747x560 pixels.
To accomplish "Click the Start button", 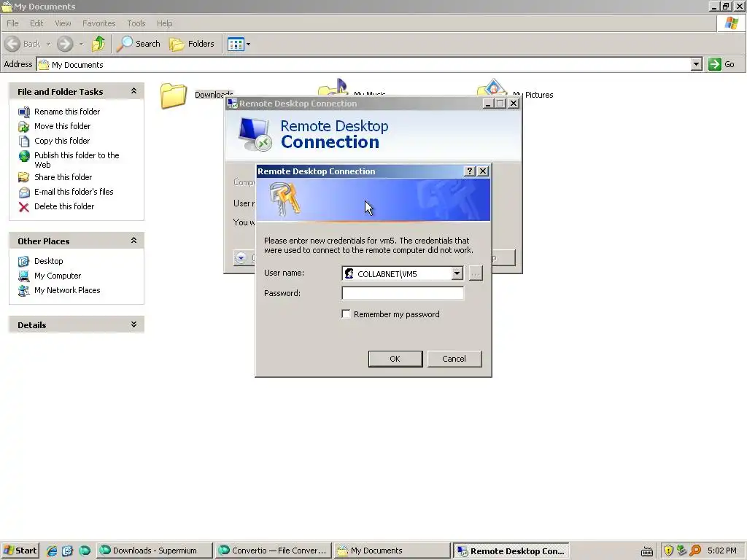I will pyautogui.click(x=20, y=551).
